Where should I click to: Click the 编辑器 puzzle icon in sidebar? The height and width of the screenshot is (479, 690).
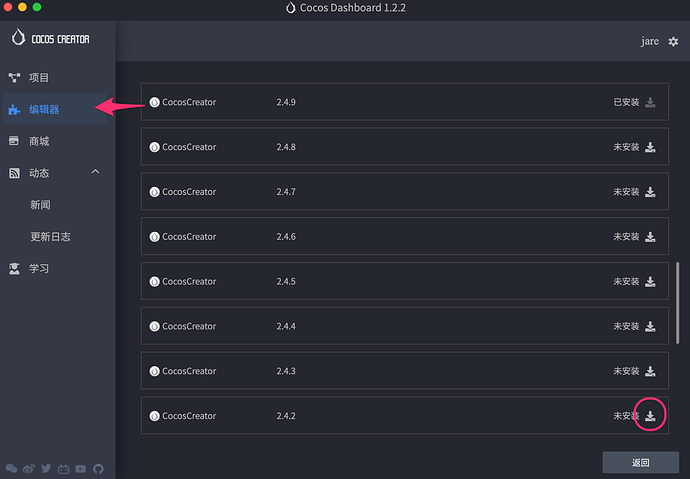coord(14,110)
